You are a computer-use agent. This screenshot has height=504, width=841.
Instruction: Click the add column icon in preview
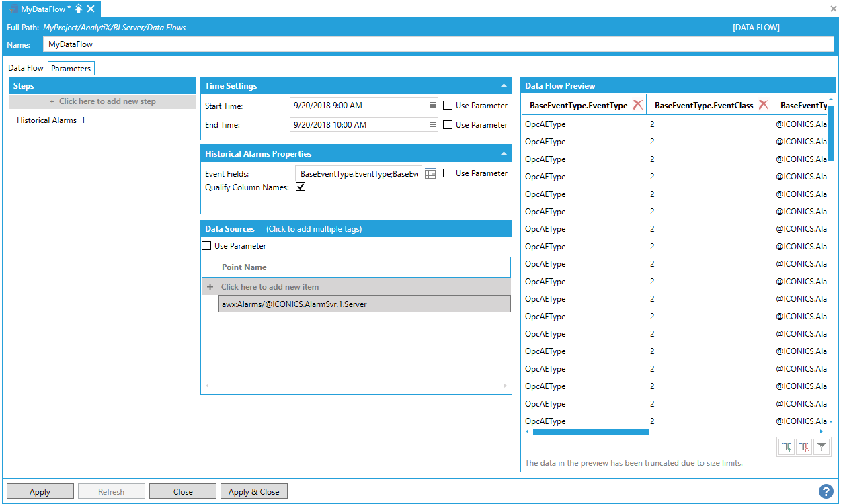[787, 447]
